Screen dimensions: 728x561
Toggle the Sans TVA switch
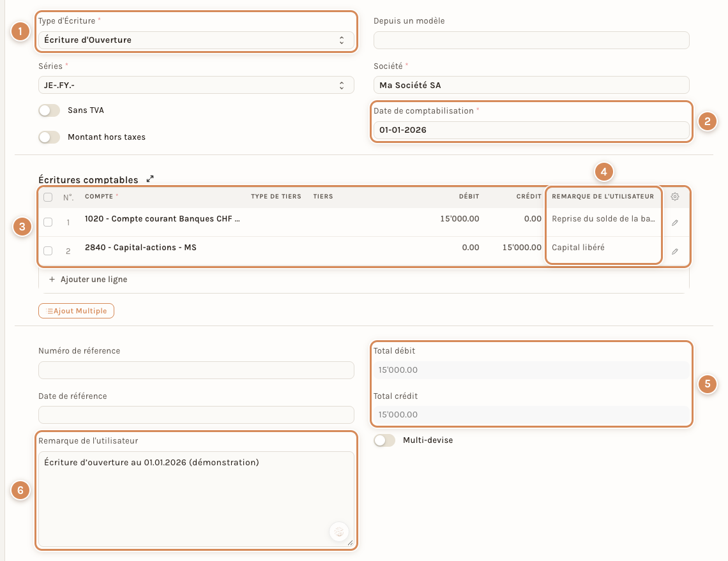tap(50, 110)
